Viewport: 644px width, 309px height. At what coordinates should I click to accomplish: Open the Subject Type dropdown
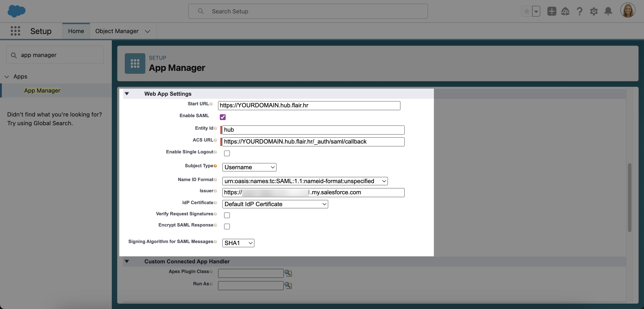pyautogui.click(x=249, y=167)
